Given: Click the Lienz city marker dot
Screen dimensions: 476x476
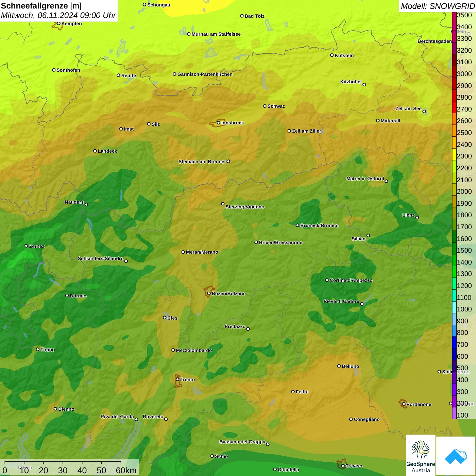Looking at the screenshot, I should click(x=417, y=218).
